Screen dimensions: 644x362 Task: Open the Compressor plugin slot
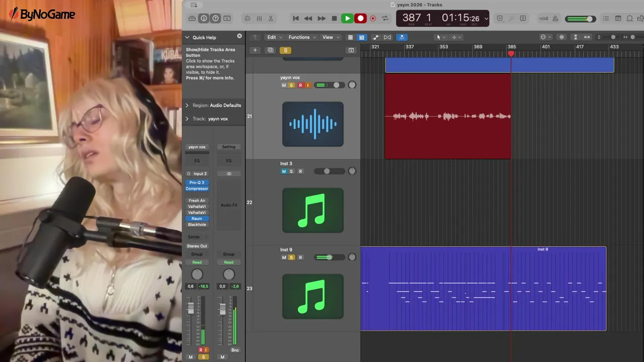(x=197, y=189)
